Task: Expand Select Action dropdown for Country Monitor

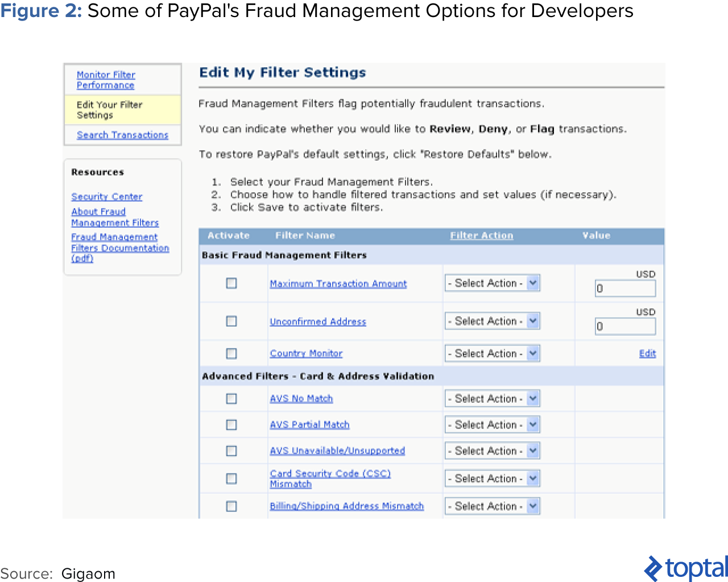Action: point(493,354)
